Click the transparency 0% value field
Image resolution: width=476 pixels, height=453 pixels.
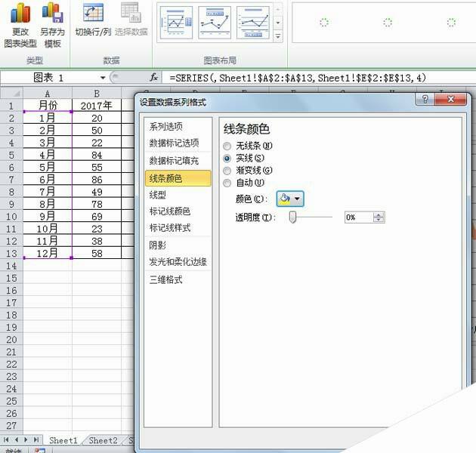coord(359,217)
